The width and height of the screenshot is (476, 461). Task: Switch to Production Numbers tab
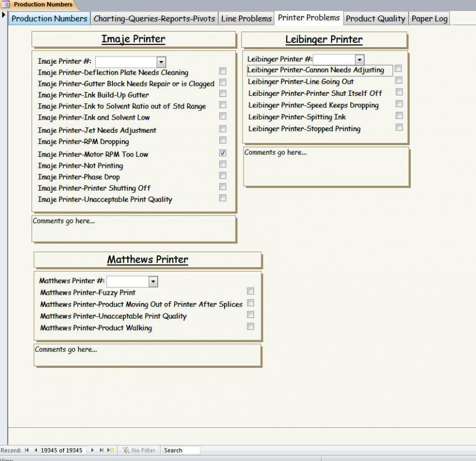49,18
